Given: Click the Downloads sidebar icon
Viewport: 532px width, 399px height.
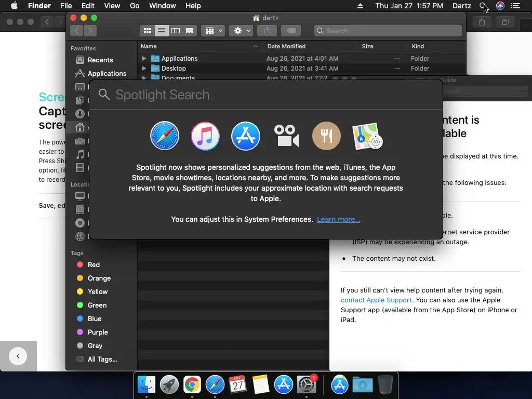Looking at the screenshot, I should point(79,114).
